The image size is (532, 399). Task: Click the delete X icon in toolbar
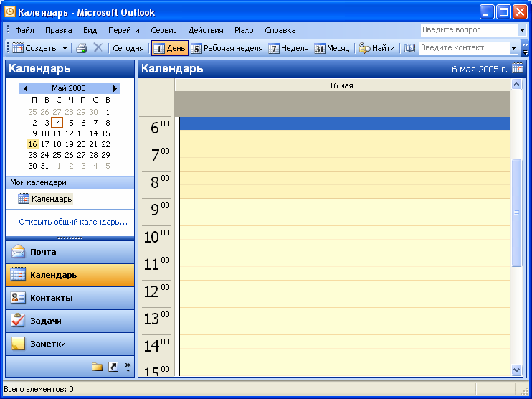pos(98,48)
